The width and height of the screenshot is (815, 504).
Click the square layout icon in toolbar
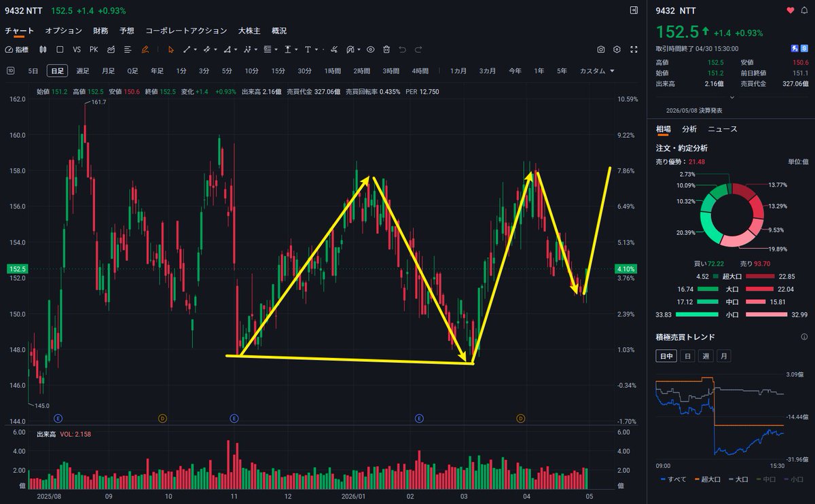coord(60,50)
